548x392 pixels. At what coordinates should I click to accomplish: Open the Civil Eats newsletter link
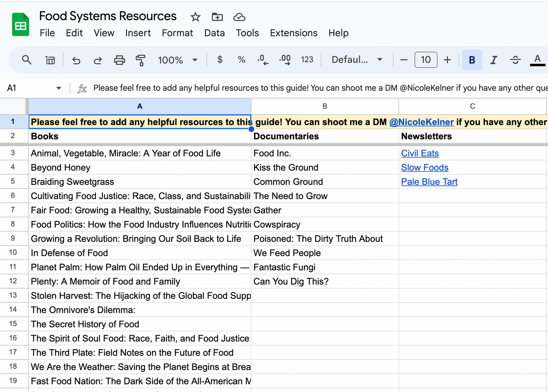[x=420, y=153]
